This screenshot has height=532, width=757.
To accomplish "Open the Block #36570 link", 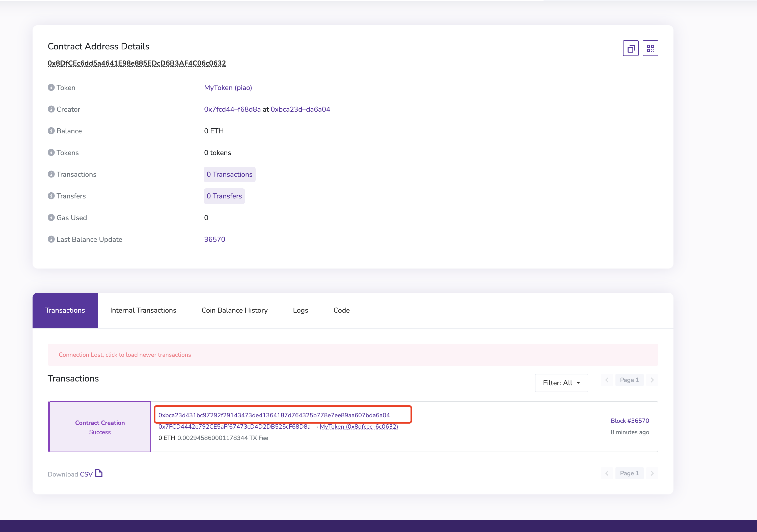I will [629, 421].
